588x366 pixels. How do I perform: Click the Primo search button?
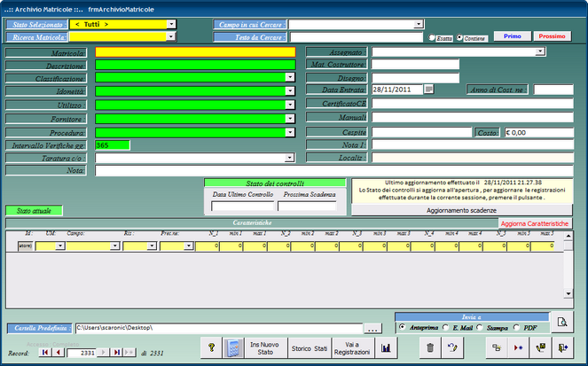(x=513, y=36)
